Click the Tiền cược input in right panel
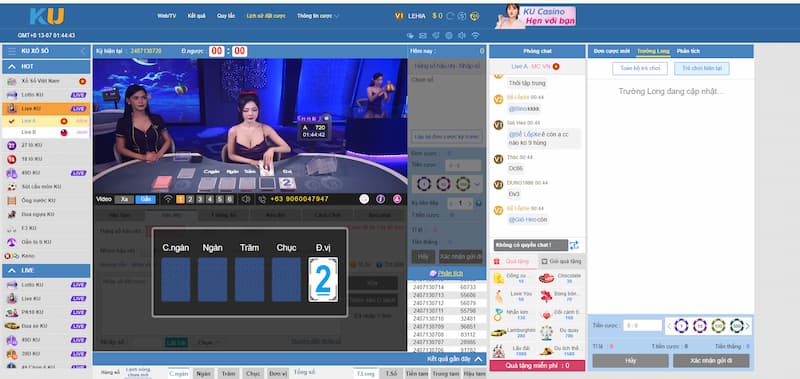Image resolution: width=800 pixels, height=379 pixels. pos(642,325)
